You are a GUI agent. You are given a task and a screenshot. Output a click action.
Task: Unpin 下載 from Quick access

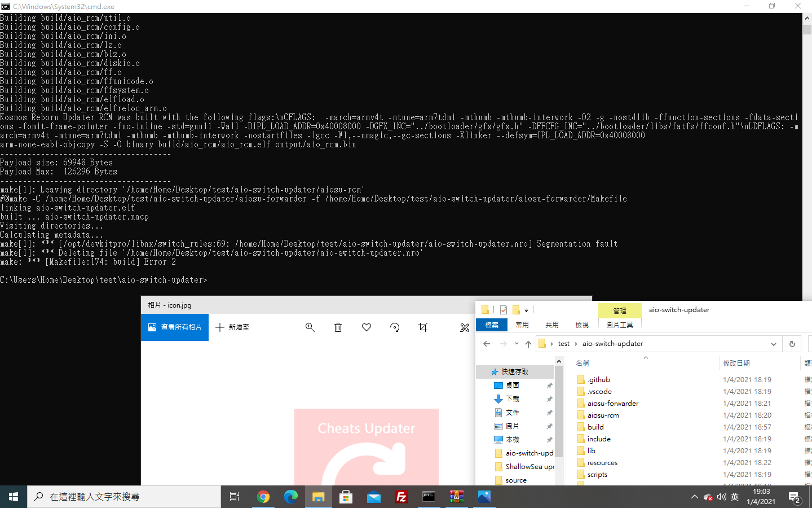549,399
